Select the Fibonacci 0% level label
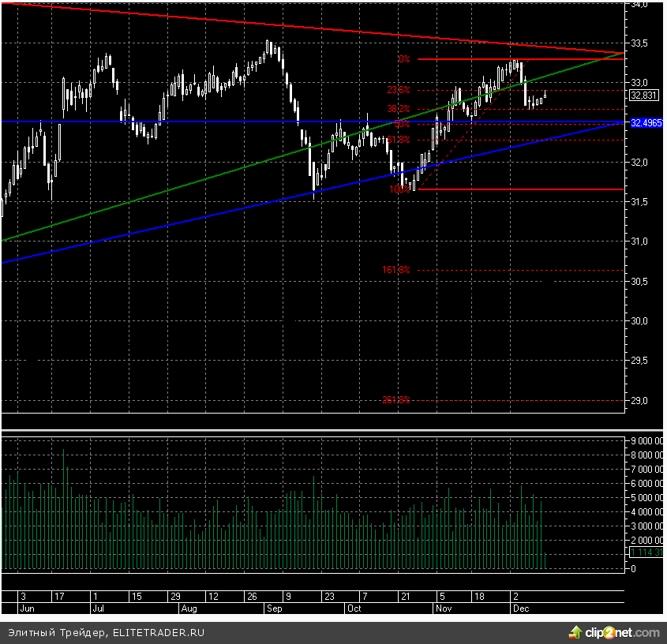Viewport: 667px width, 644px height. 403,59
